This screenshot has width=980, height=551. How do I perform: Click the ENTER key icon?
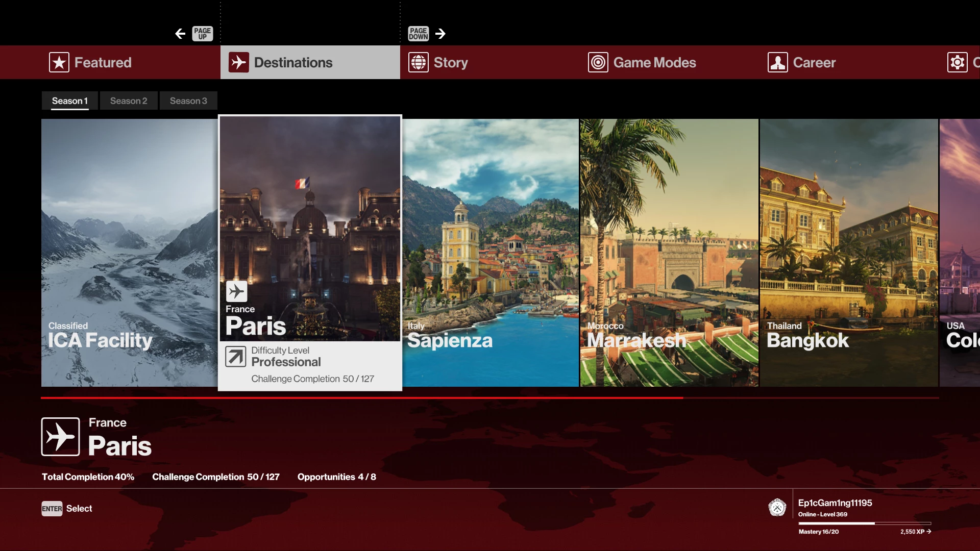52,509
